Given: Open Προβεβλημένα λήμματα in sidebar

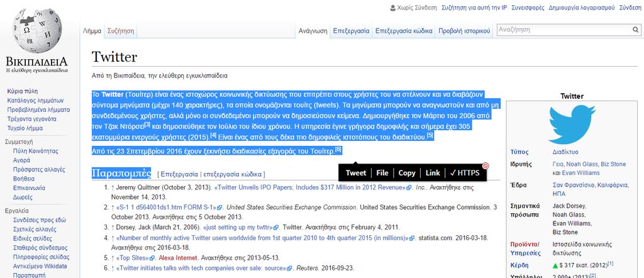Looking at the screenshot, I should [x=38, y=109].
